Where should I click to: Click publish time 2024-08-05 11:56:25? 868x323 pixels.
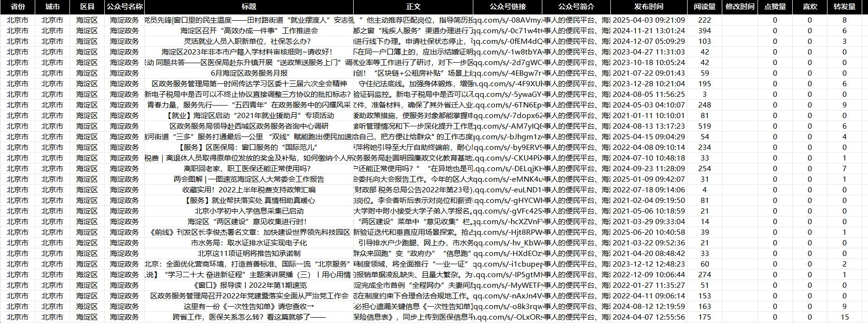[649, 94]
